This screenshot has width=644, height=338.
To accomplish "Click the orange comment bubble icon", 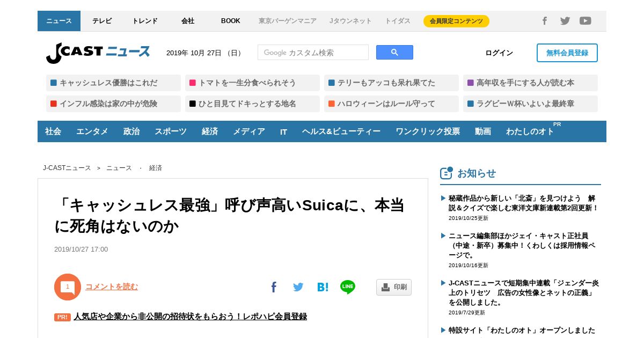I will click(x=68, y=287).
